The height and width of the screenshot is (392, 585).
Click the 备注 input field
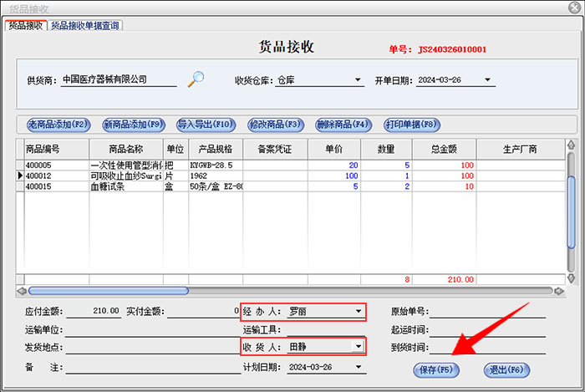coord(150,367)
